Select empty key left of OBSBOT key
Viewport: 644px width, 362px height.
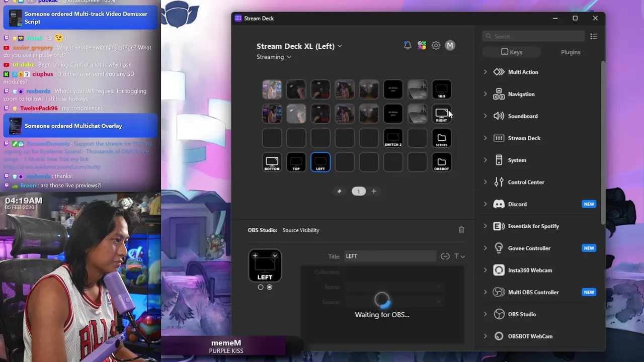coord(418,162)
